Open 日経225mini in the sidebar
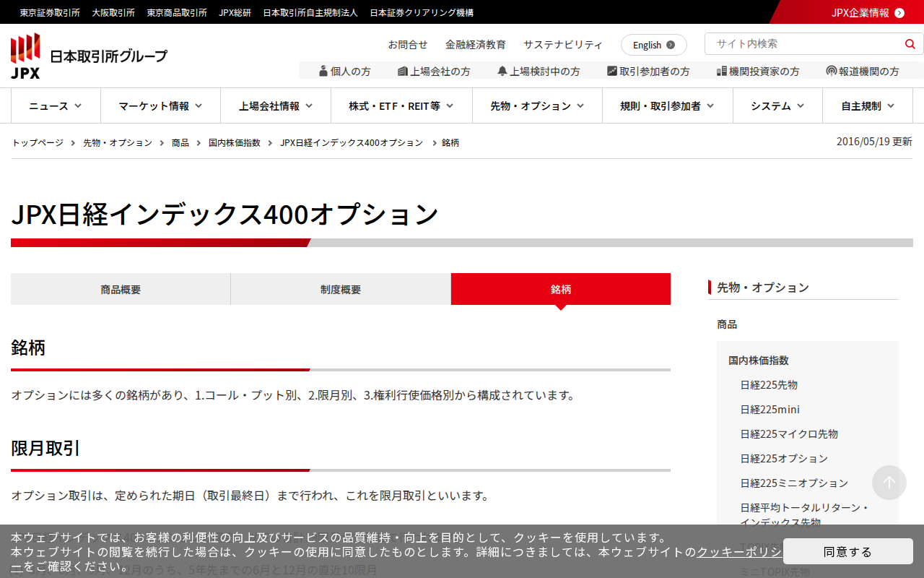Screen dimensions: 924x578 [770, 409]
